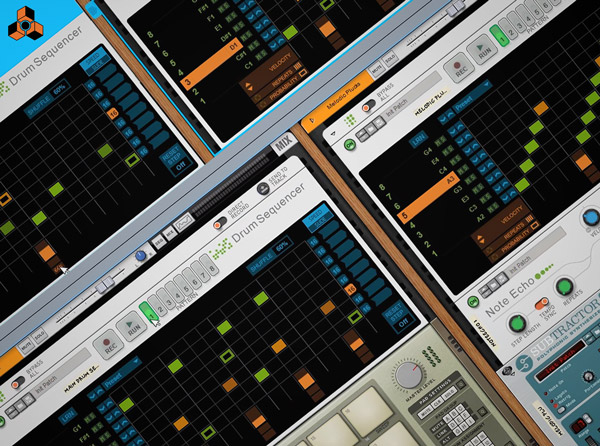Viewport: 600px width, 446px height.
Task: Collapse Melodic Plucks sequencer with fold arrow
Action: point(333,134)
